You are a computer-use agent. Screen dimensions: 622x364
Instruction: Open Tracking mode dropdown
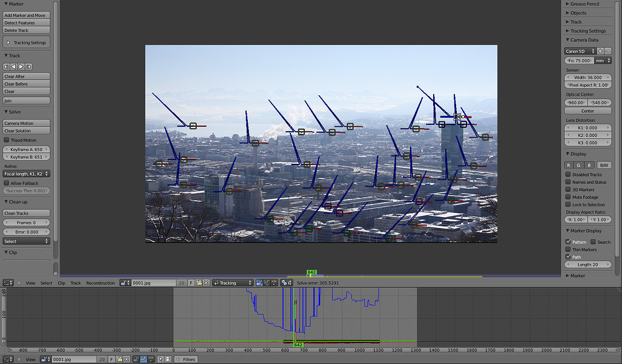[233, 283]
